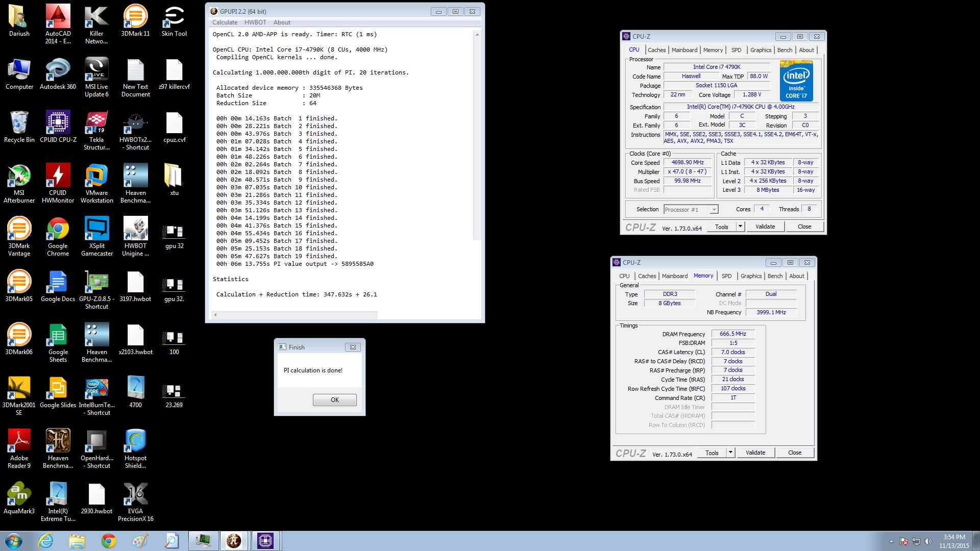Launch the MSI Afterburner desktop icon
Screen dimensions: 980x551
(x=19, y=184)
